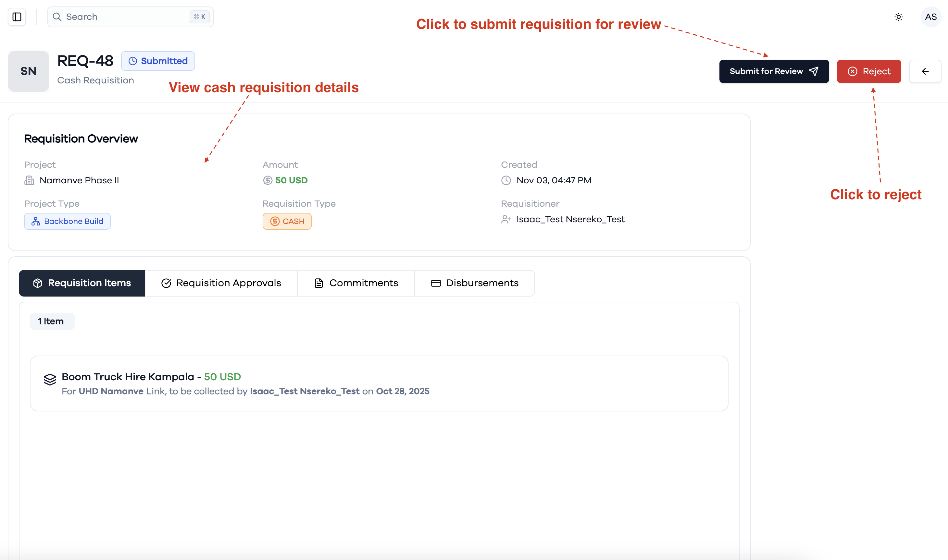The height and width of the screenshot is (560, 948).
Task: Switch to the Requisition Approvals tab
Action: point(221,283)
